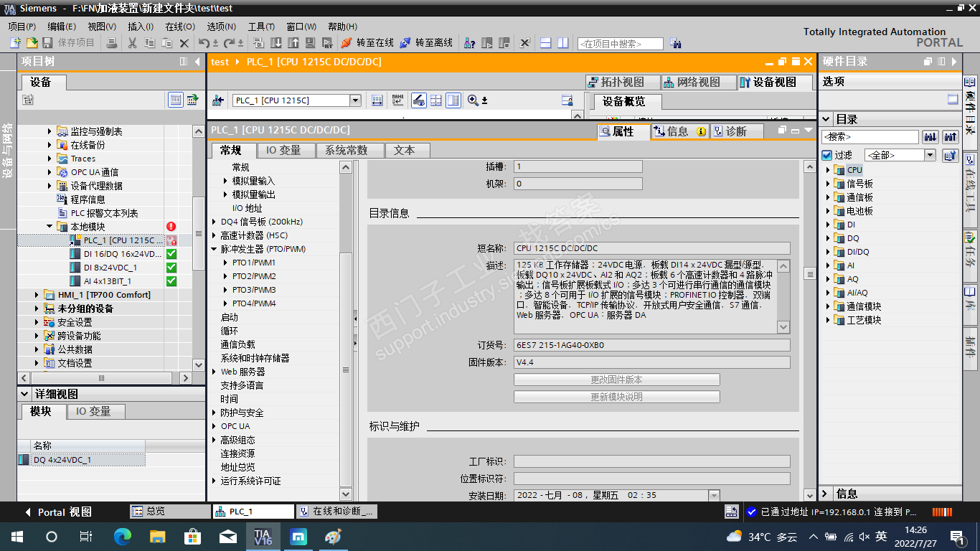Click the search-in-project binoculars icon
This screenshot has width=980, height=551.
pos(675,43)
